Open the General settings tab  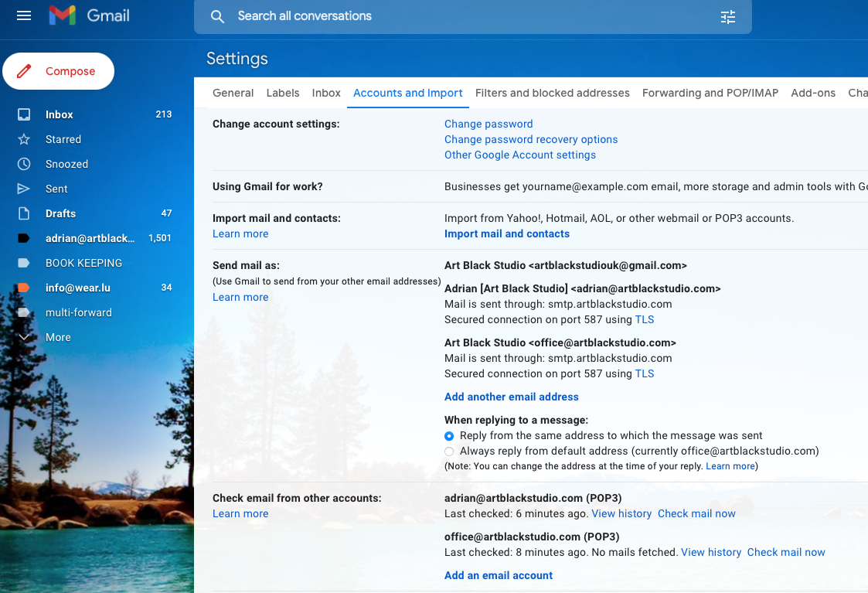(x=233, y=93)
